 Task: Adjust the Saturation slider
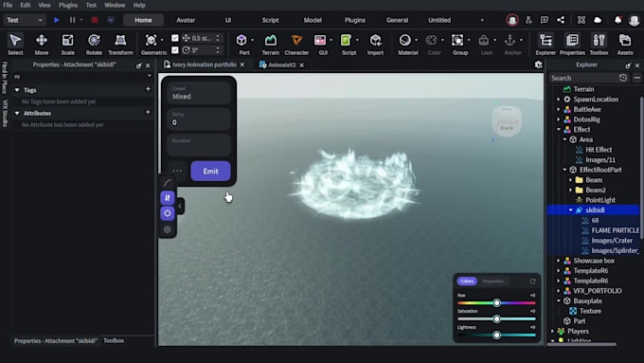tap(496, 319)
